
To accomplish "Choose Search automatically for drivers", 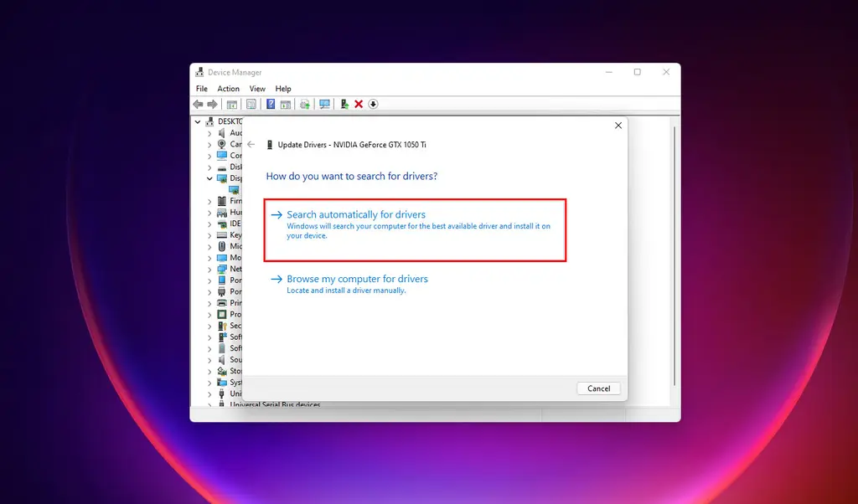I will click(415, 229).
